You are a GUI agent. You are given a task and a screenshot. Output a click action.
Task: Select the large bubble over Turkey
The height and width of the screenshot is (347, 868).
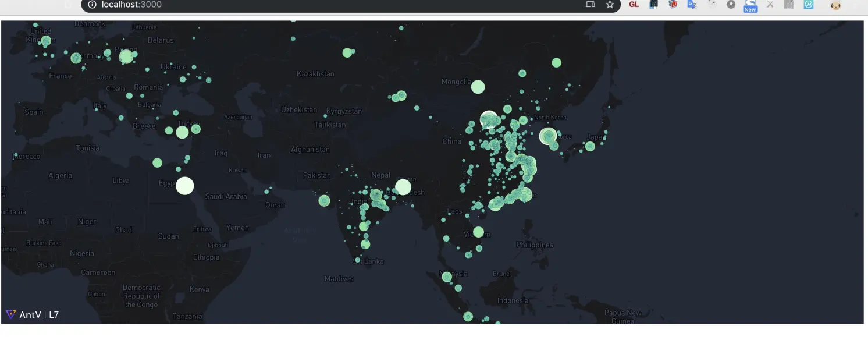tap(182, 132)
